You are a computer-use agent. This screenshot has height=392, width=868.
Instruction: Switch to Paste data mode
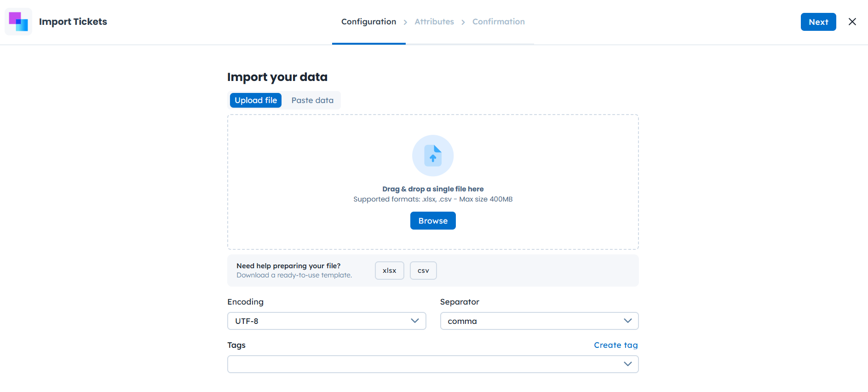tap(312, 100)
